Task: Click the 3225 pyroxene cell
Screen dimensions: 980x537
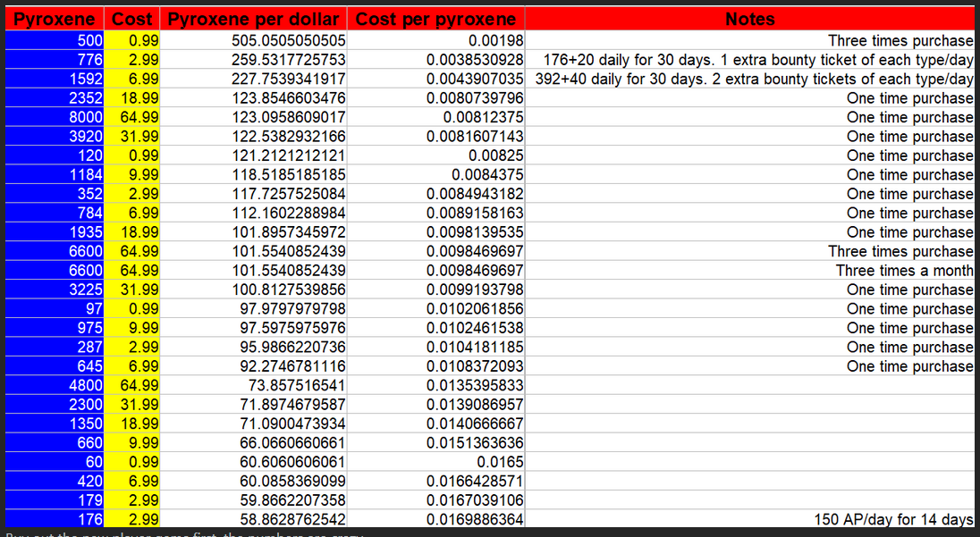Action: click(55, 289)
